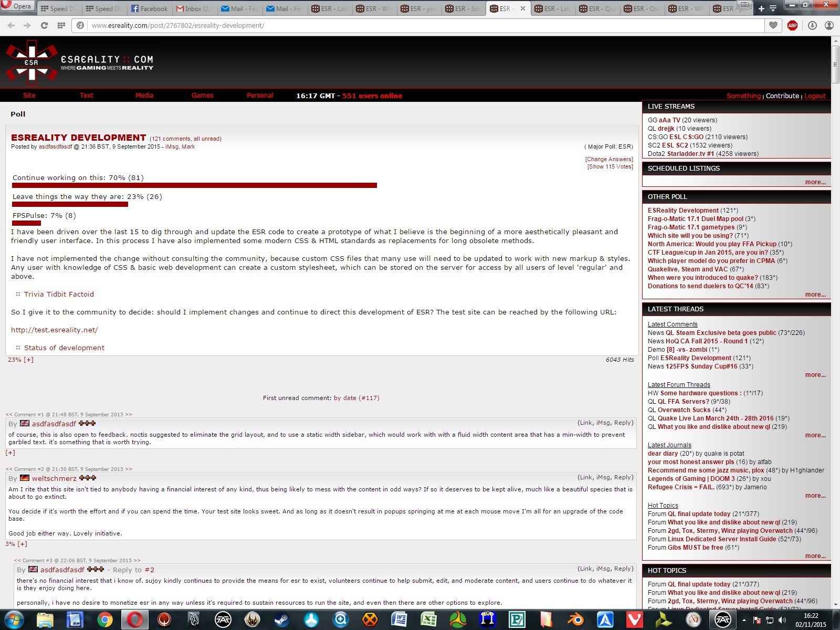The width and height of the screenshot is (840, 630).
Task: Click the Something link in header
Action: [x=743, y=96]
